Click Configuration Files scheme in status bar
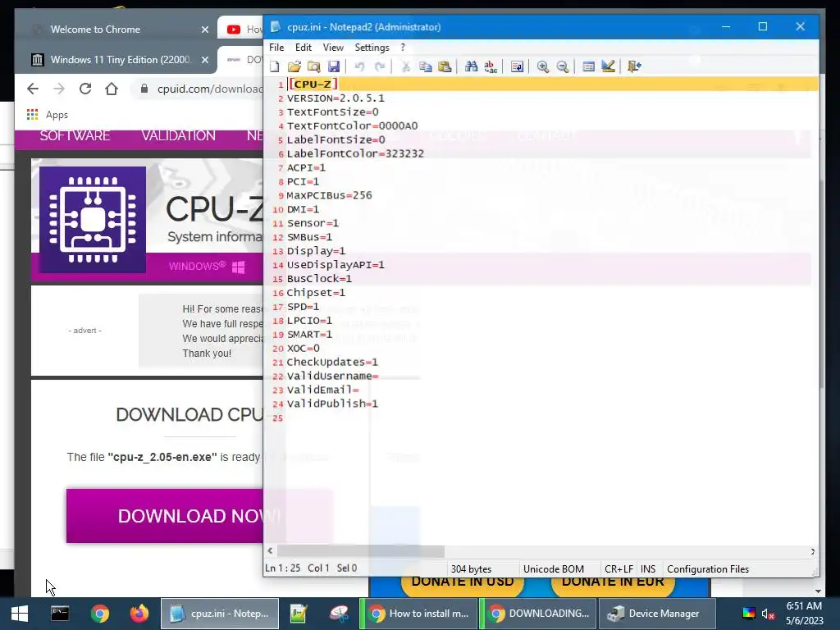 click(x=708, y=569)
